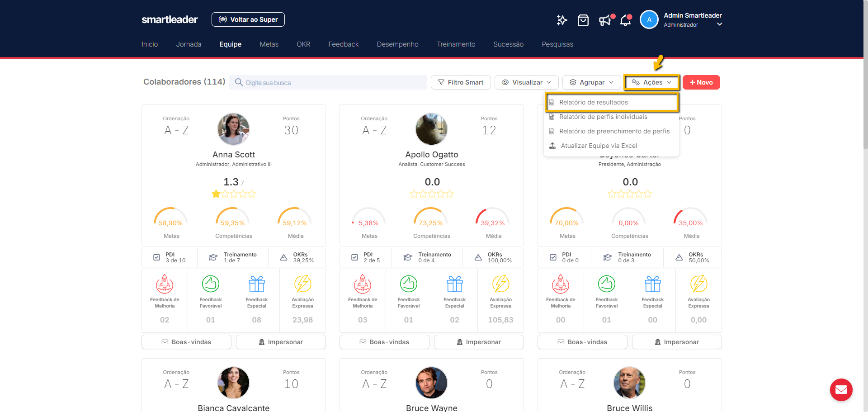The width and height of the screenshot is (868, 412).
Task: Click the smartleader logo
Action: tap(170, 19)
